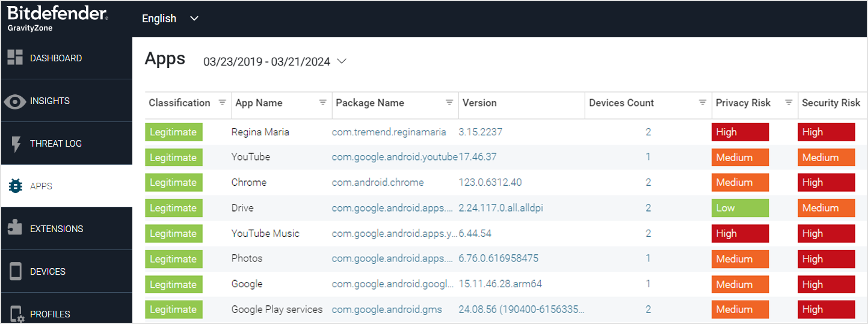Open com.google.android.youtube package link

click(395, 157)
